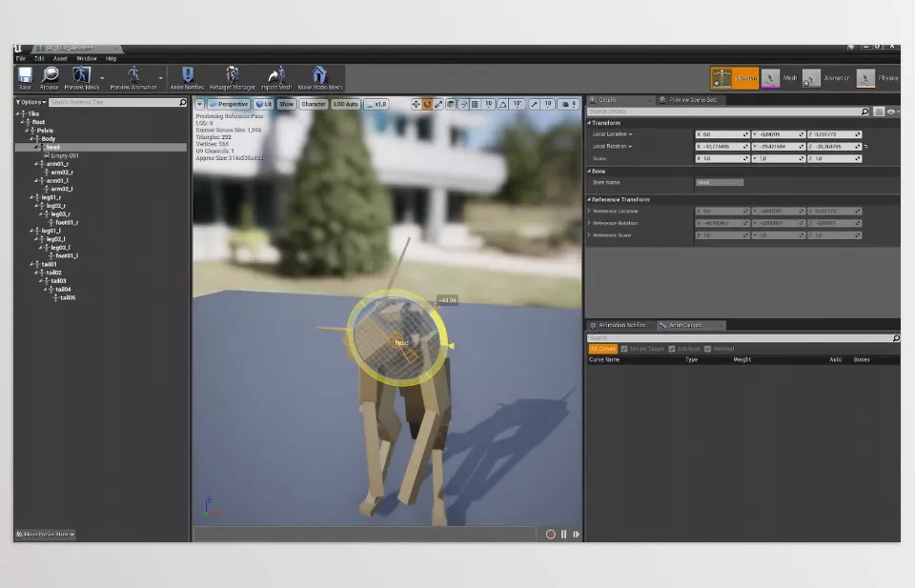The width and height of the screenshot is (915, 588).
Task: Open the Lit view mode dropdown
Action: coord(264,104)
